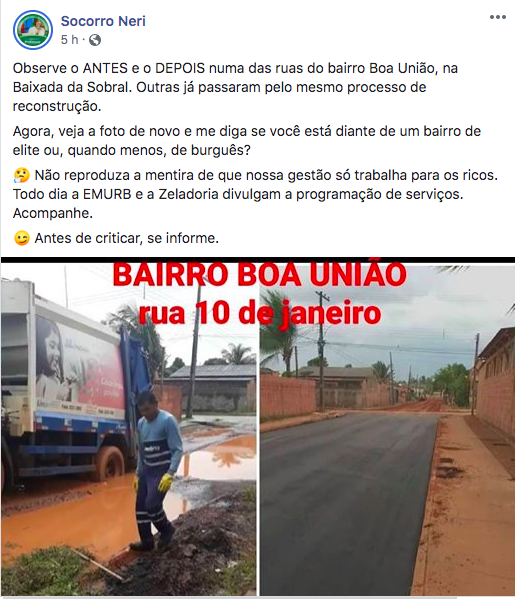This screenshot has width=515, height=599.
Task: Click the red BAIRRO BOA UNIÃO heading
Action: point(259,275)
